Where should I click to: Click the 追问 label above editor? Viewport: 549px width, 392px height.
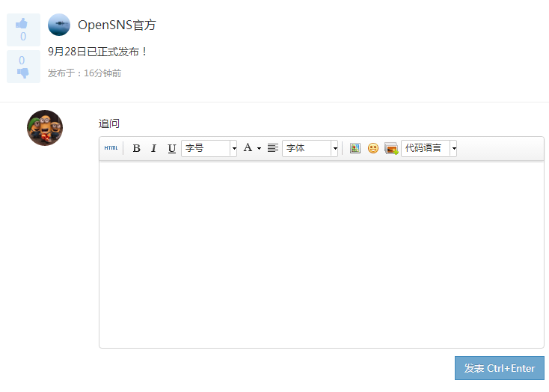coord(109,123)
